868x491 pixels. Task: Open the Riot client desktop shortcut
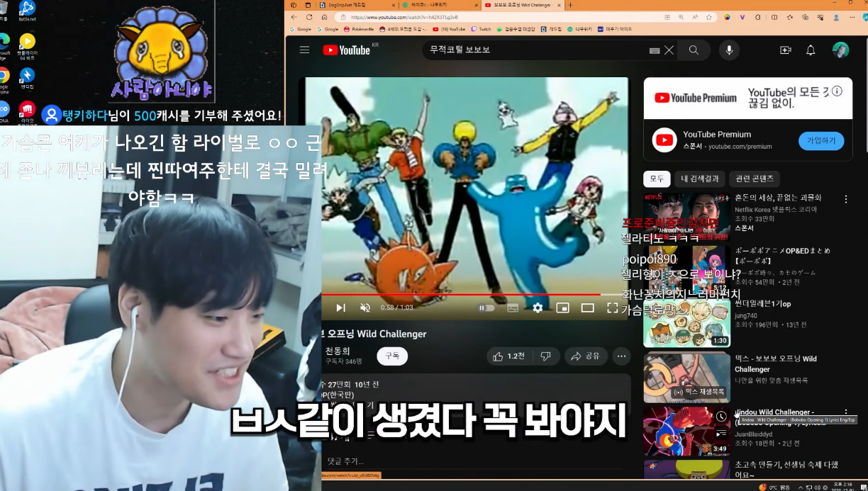coord(27,113)
